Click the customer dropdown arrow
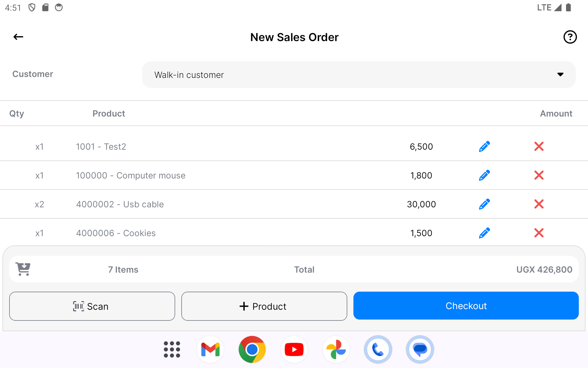 click(560, 75)
